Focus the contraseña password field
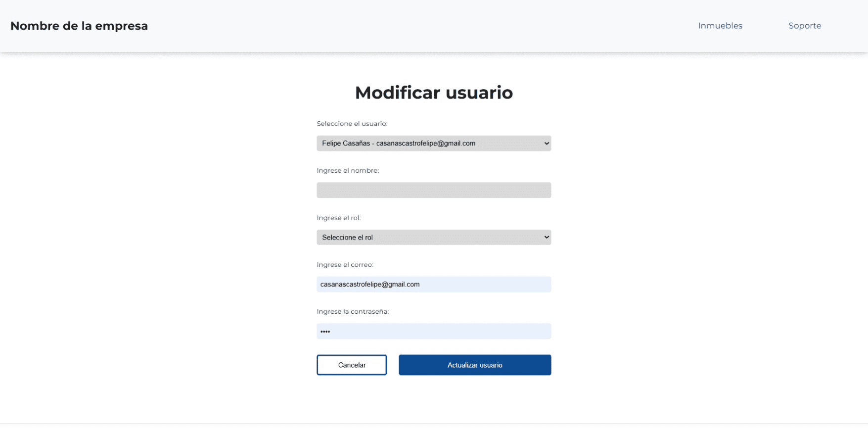 [434, 332]
